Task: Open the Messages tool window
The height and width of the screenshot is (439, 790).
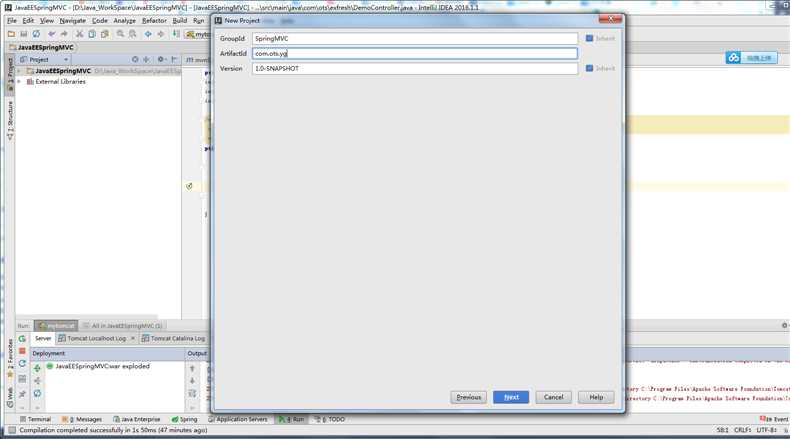Action: [82, 419]
